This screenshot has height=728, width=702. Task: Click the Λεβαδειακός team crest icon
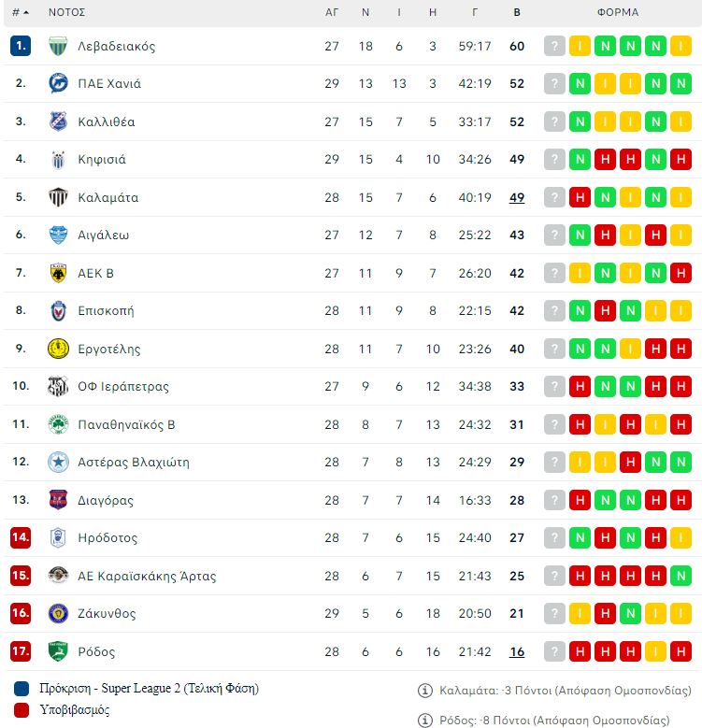pyautogui.click(x=58, y=46)
